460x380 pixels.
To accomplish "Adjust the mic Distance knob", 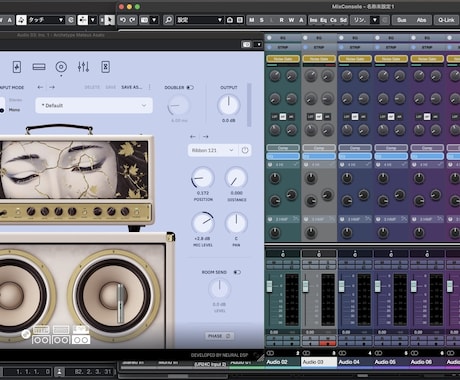I will 236,178.
